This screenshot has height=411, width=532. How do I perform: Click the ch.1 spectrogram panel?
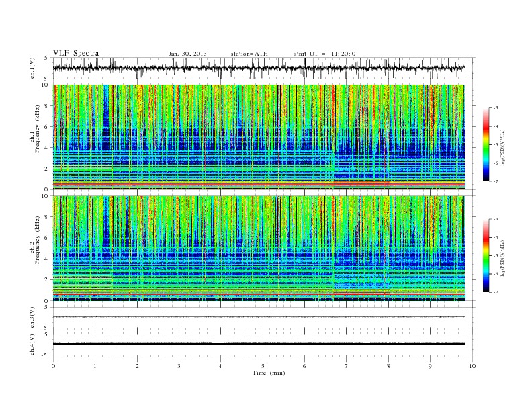(x=259, y=137)
